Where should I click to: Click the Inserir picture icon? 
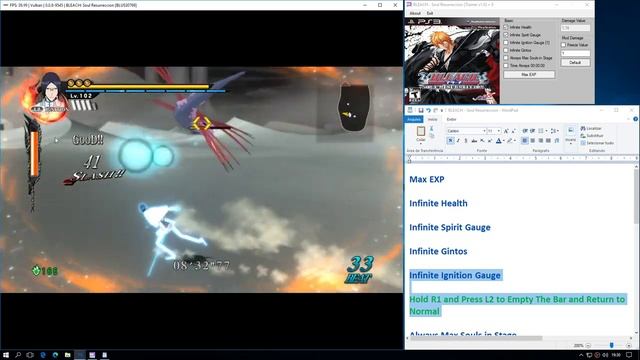tap(571, 130)
